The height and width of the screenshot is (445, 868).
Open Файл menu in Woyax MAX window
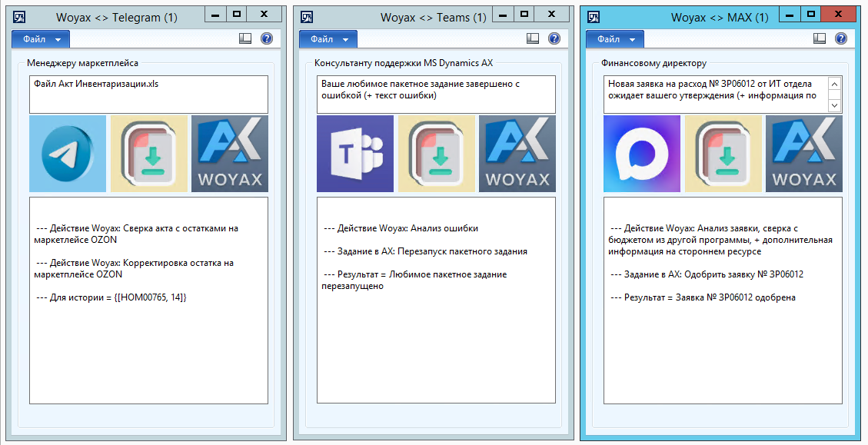[615, 39]
